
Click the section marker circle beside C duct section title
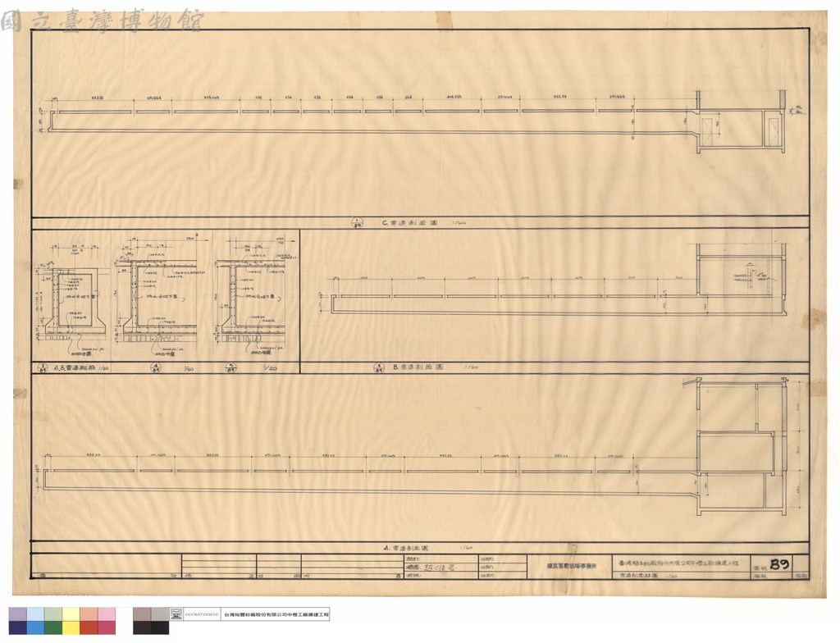pos(358,222)
